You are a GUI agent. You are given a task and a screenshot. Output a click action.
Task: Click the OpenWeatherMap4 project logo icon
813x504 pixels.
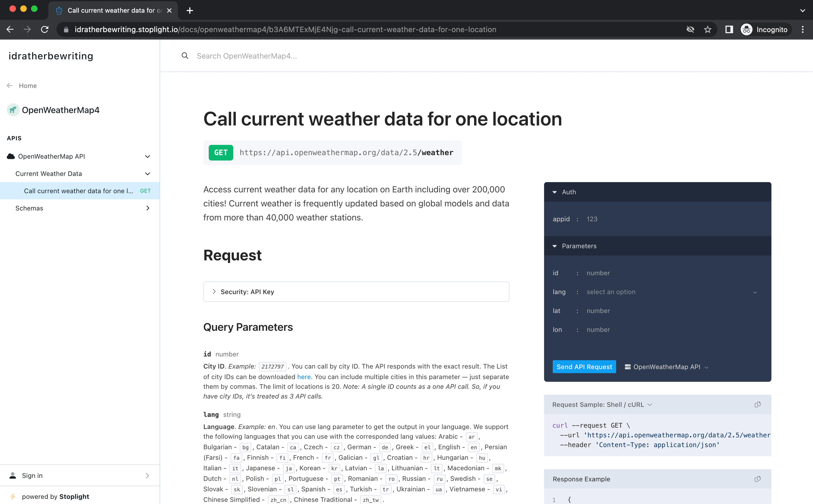[x=13, y=110]
